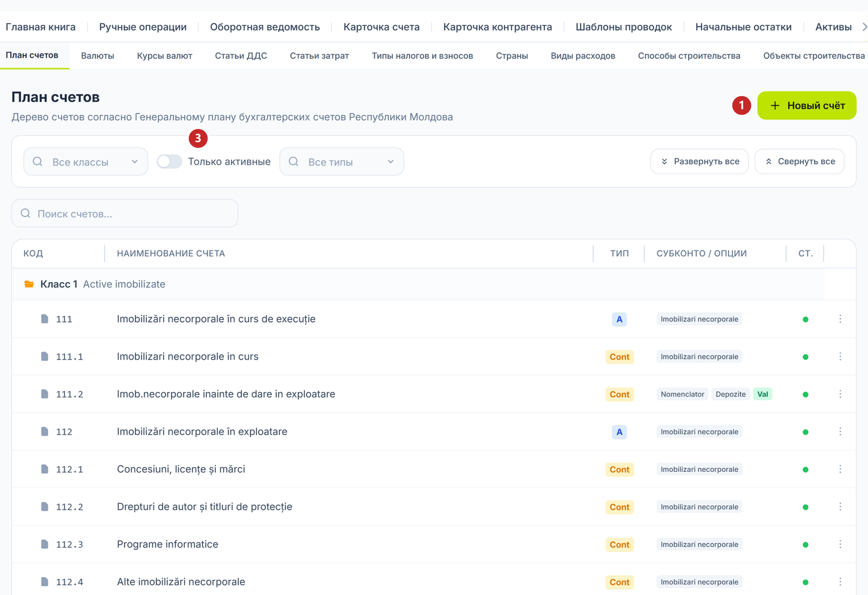Click the Cont badge of account 111.1

click(619, 357)
